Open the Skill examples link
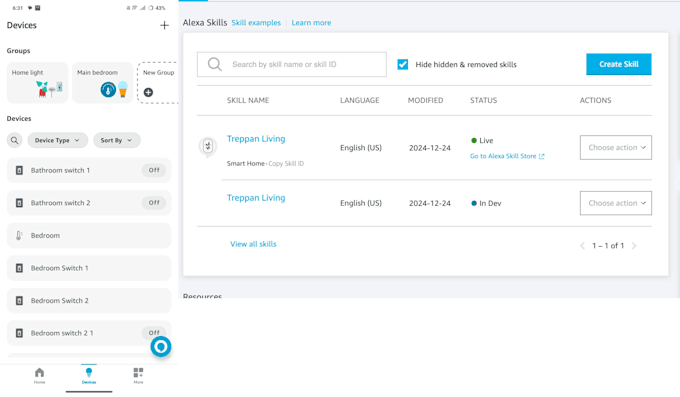The height and width of the screenshot is (397, 680). (256, 23)
